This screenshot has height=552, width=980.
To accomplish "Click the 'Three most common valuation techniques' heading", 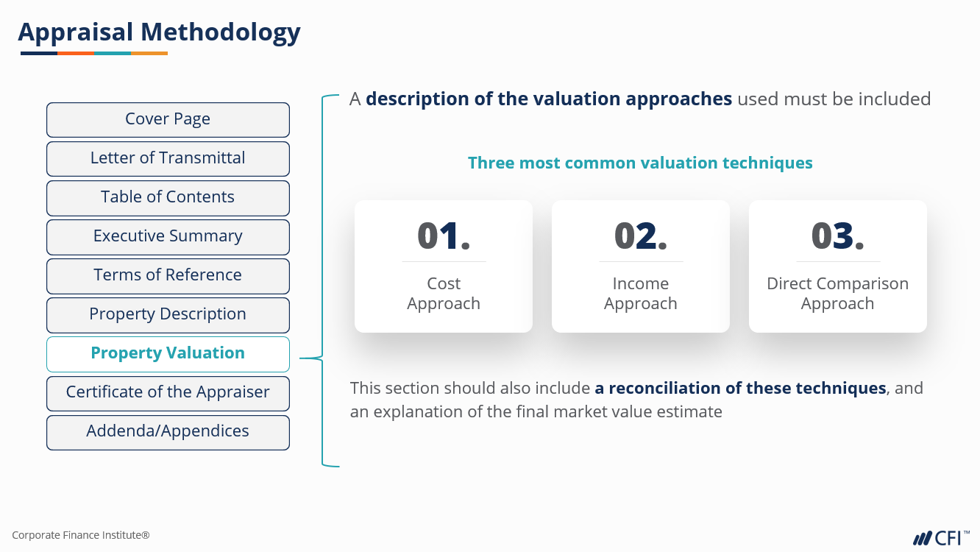I will click(640, 163).
